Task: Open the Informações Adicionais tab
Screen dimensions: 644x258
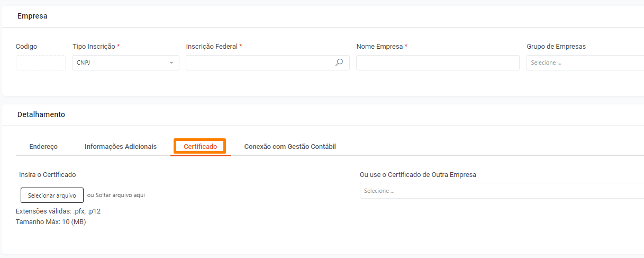Action: click(121, 147)
